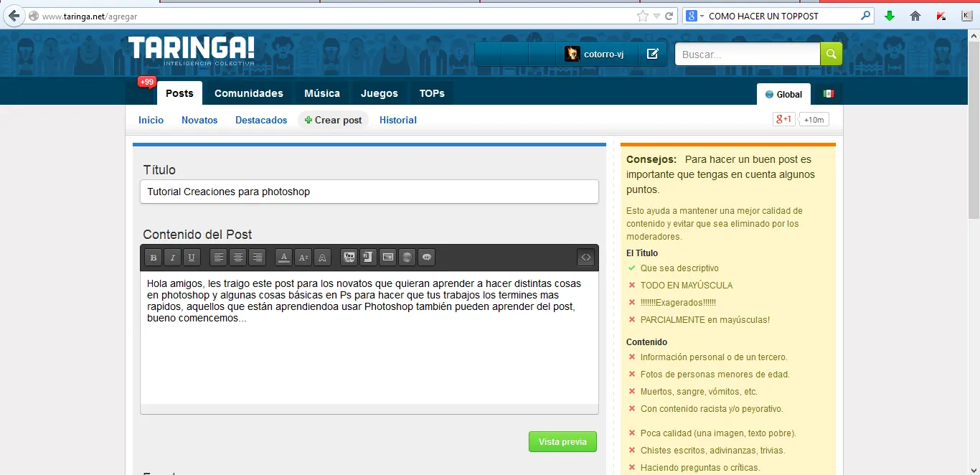Click the edit/compose icon next to cotorro-vj
Image resolution: width=980 pixels, height=475 pixels.
(652, 54)
